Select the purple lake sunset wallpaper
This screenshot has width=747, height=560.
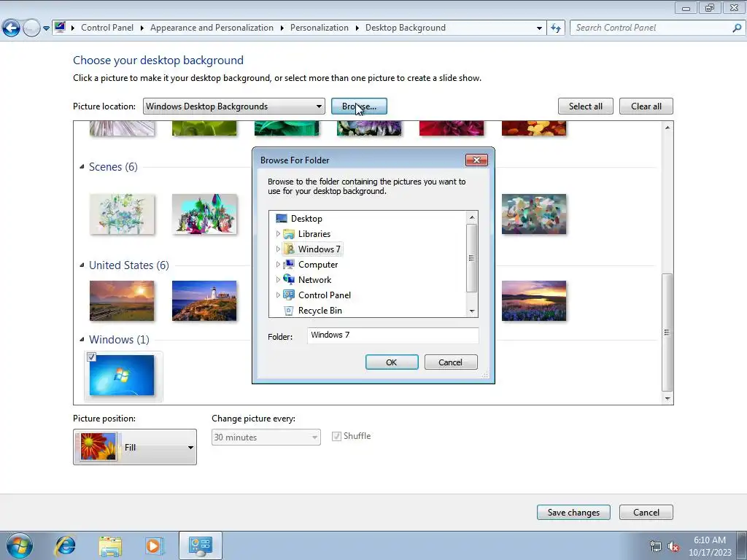coord(534,300)
